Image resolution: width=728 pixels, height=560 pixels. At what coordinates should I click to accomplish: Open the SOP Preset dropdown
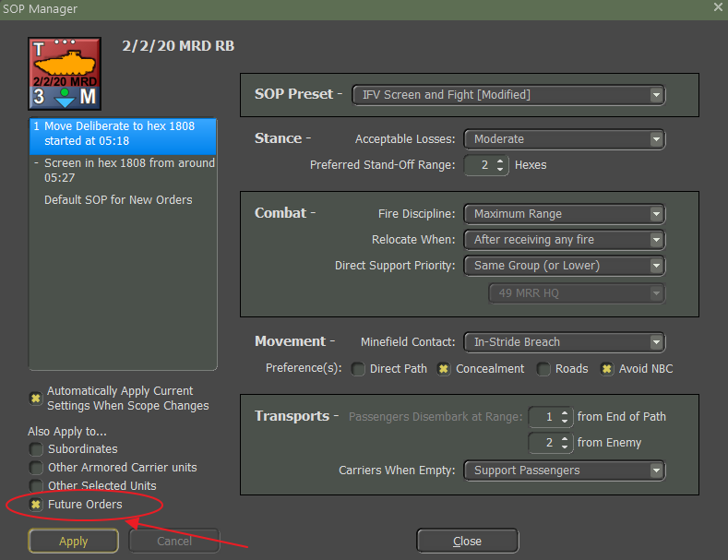click(508, 95)
